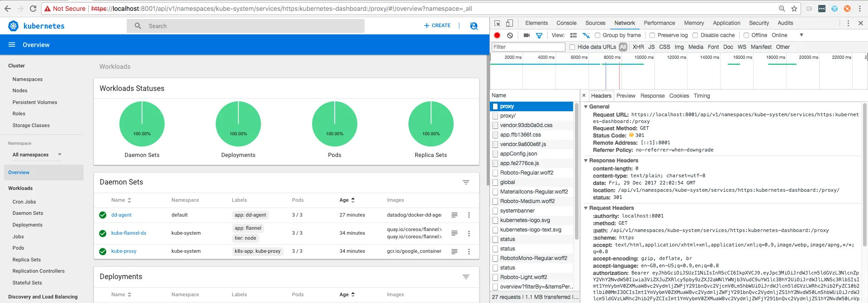
Task: Open the Performance tab in DevTools
Action: coord(659,23)
